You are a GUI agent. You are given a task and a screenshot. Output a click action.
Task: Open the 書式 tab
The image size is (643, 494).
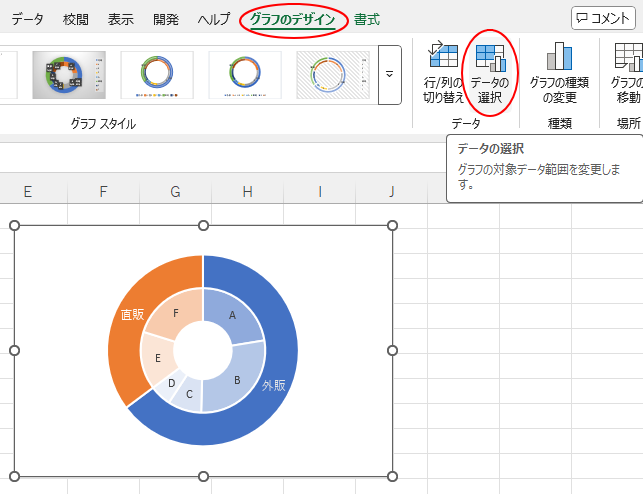(x=367, y=19)
